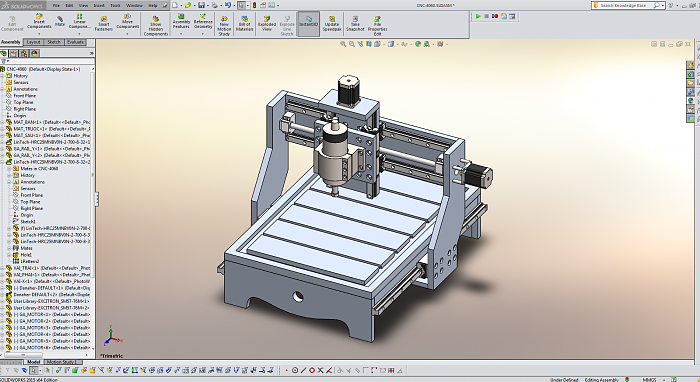Open the Insert Components dropdown arrow

pos(39,33)
